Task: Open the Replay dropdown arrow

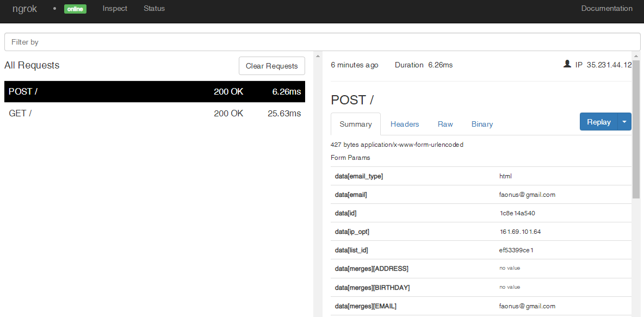Action: pyautogui.click(x=624, y=122)
